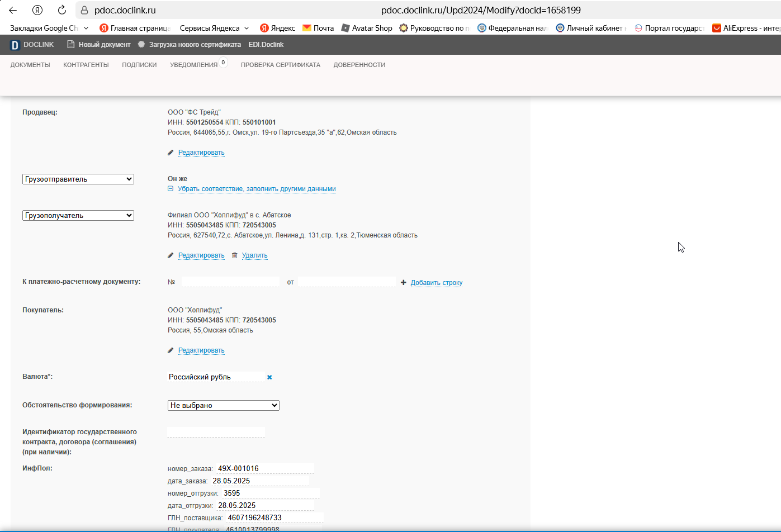
Task: Click Редактировать under Продавец
Action: coord(201,153)
